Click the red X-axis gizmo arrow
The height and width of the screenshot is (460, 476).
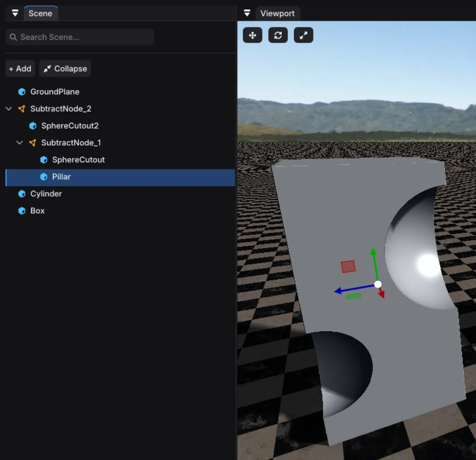coord(381,293)
